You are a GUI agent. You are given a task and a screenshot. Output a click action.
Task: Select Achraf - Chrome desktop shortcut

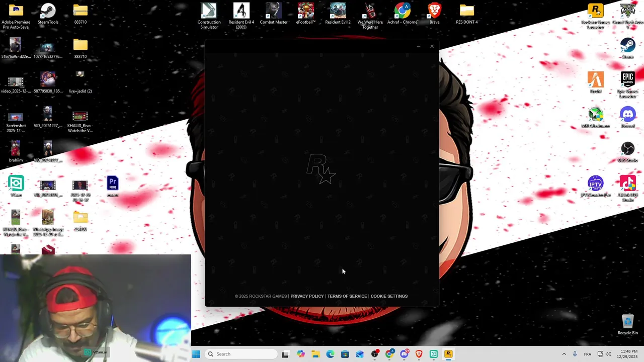coord(403,14)
